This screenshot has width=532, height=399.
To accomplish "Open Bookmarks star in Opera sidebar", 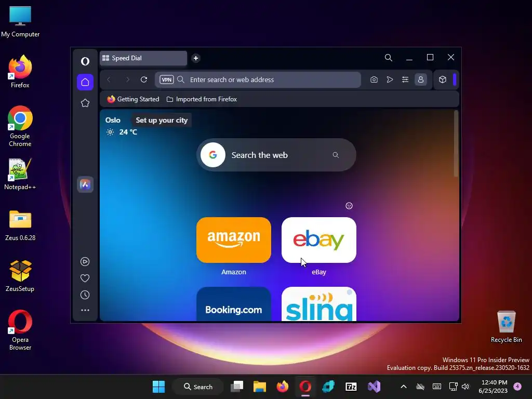I will 85,103.
